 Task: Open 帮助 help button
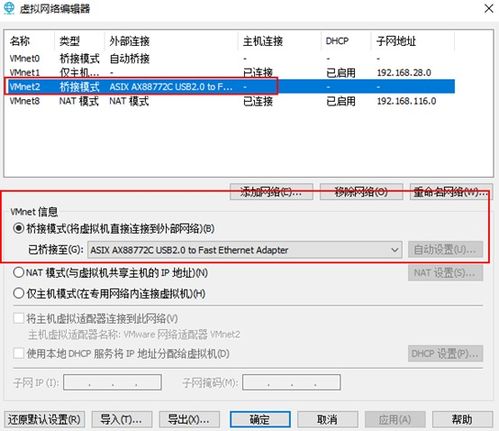coord(462,419)
